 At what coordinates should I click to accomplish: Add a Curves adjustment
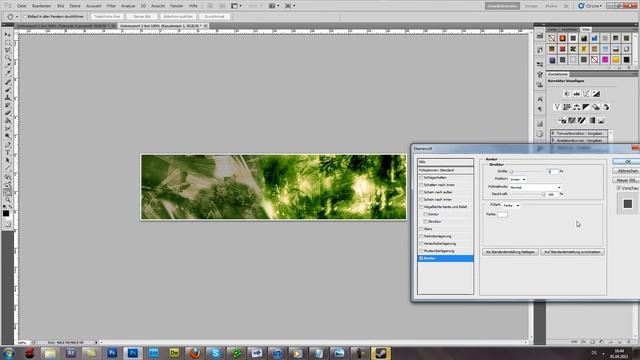point(586,94)
